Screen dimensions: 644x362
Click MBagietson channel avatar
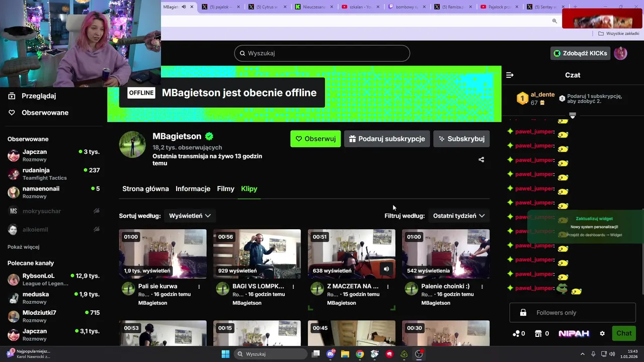(132, 144)
